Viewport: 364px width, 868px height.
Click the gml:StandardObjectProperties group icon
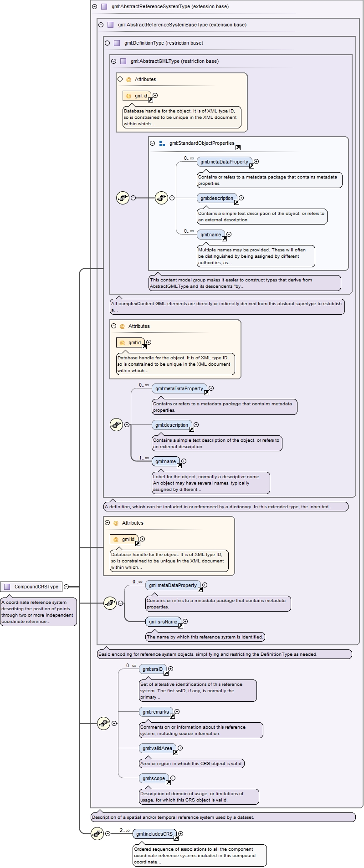[162, 143]
